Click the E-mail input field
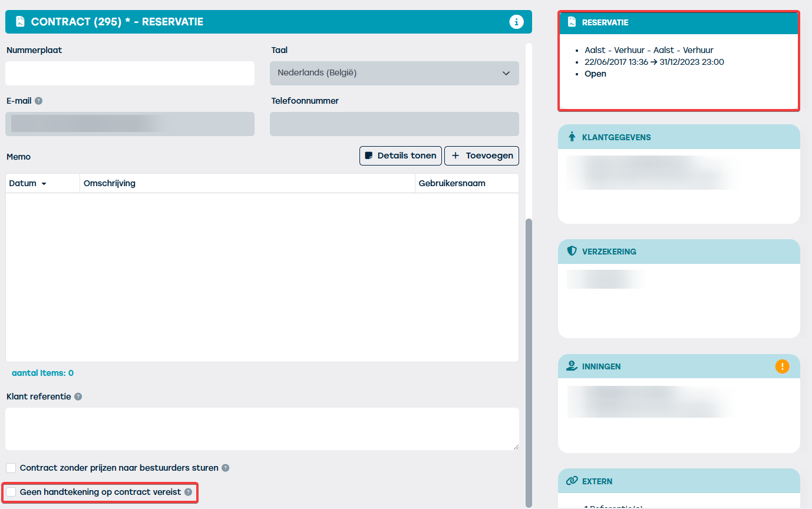The width and height of the screenshot is (812, 509). 130,124
